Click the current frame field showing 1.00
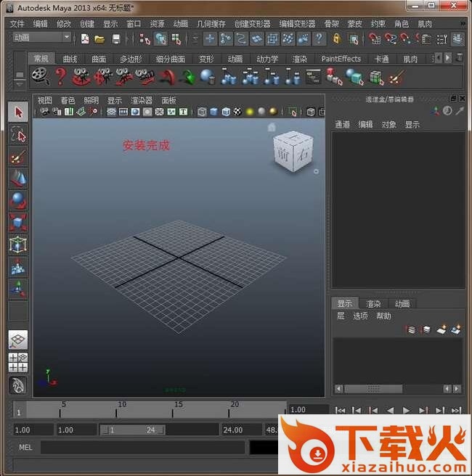Screen dimensions: 472x476 (309, 410)
